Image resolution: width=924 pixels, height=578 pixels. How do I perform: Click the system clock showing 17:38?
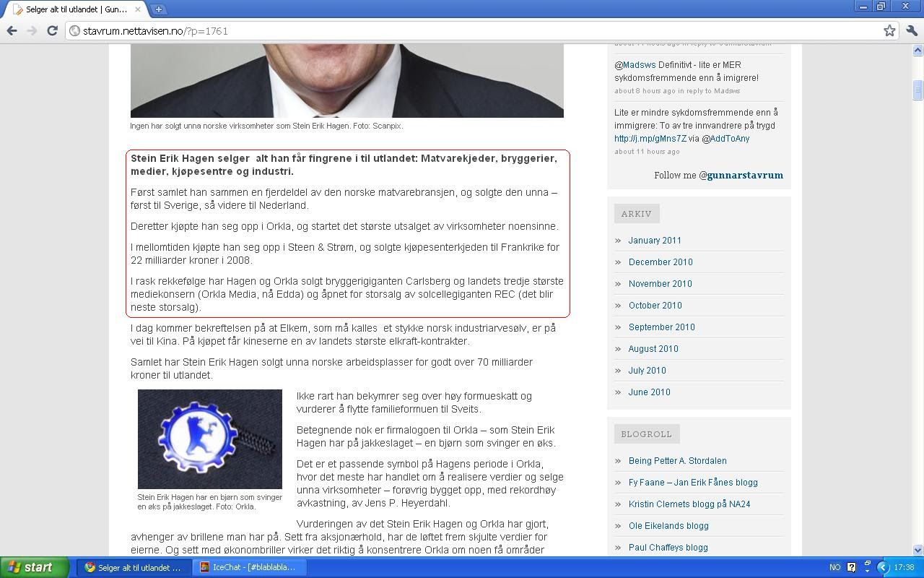[x=904, y=567]
